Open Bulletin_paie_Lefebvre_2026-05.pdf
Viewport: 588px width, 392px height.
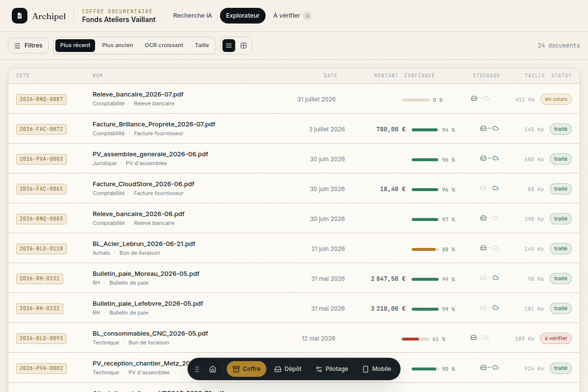tap(148, 304)
